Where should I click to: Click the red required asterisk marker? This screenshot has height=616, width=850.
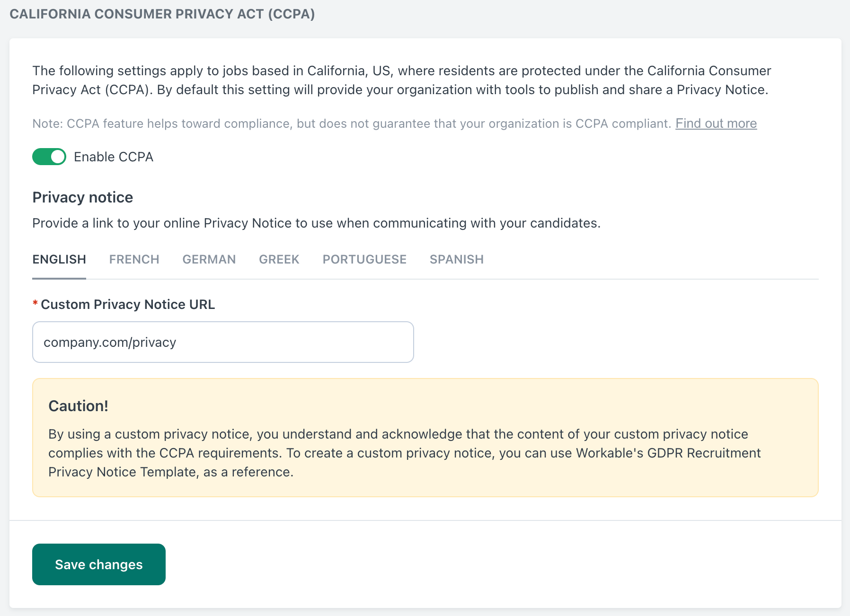point(35,303)
